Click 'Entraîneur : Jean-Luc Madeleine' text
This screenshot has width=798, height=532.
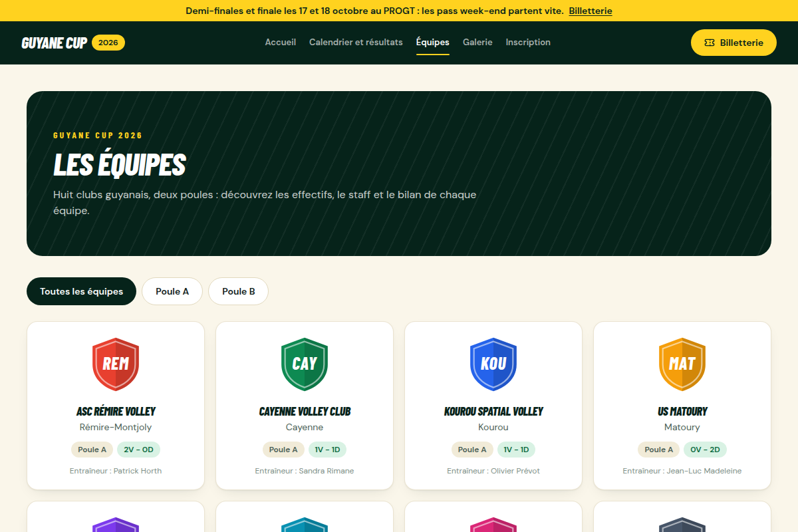pyautogui.click(x=682, y=471)
